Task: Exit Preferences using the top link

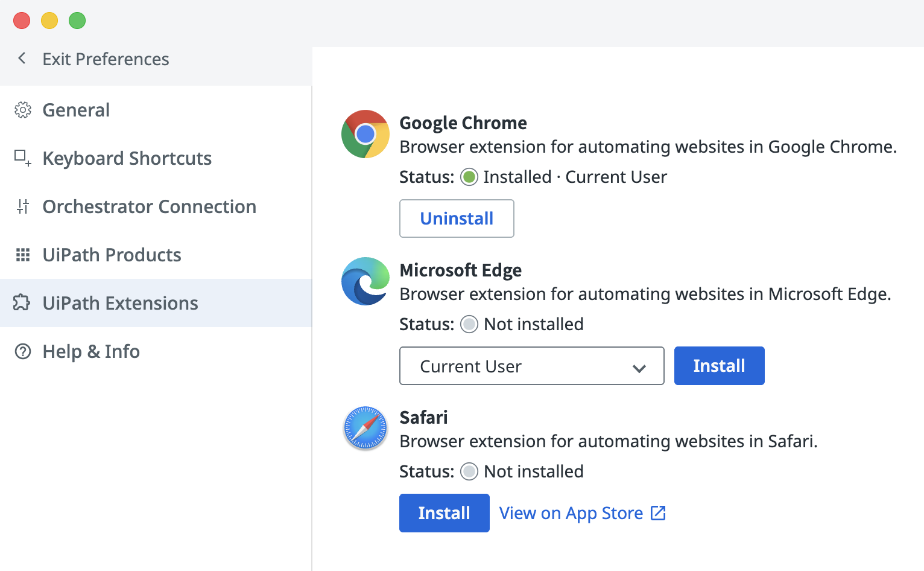Action: [x=106, y=59]
